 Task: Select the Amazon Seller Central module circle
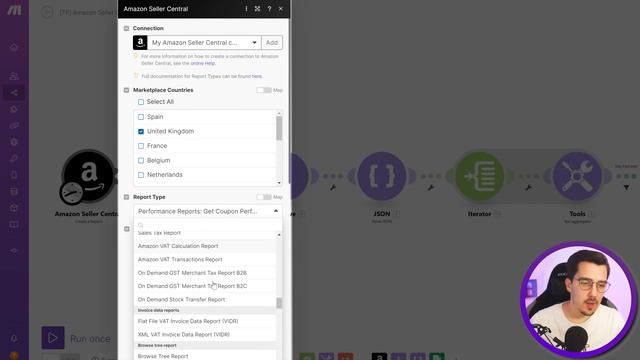click(89, 176)
